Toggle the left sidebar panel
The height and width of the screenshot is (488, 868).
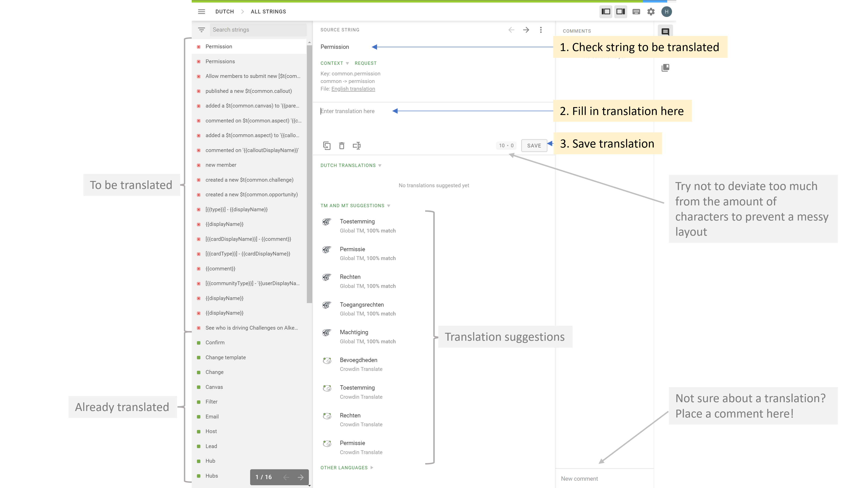(x=606, y=12)
